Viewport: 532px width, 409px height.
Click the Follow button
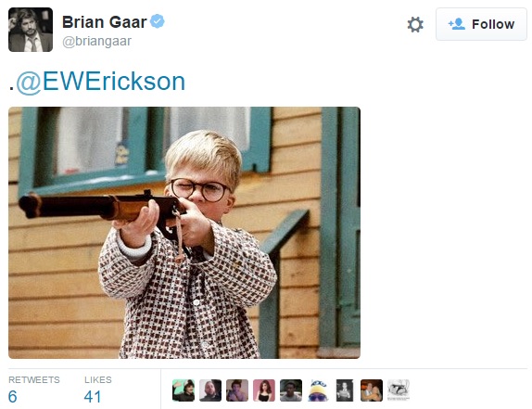(x=481, y=24)
